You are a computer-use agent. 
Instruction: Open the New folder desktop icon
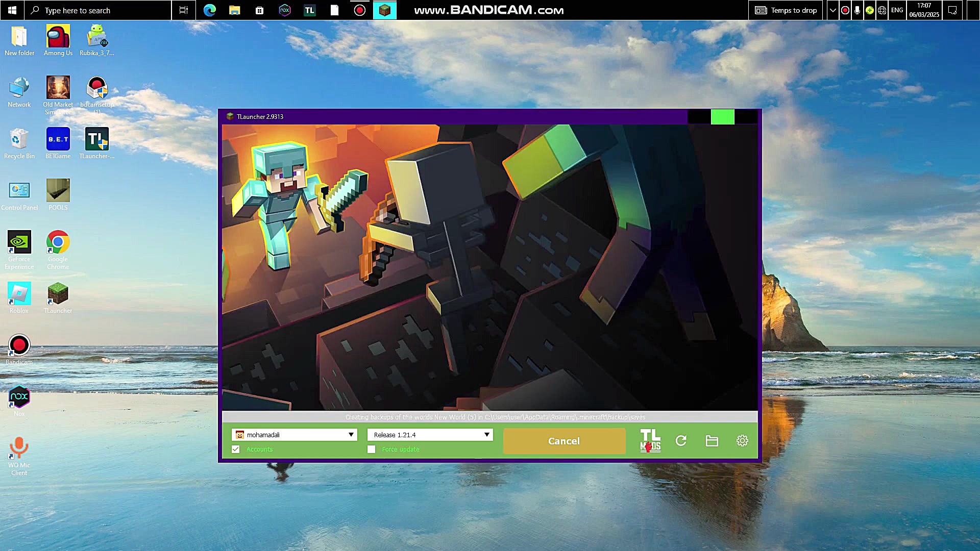[x=19, y=41]
